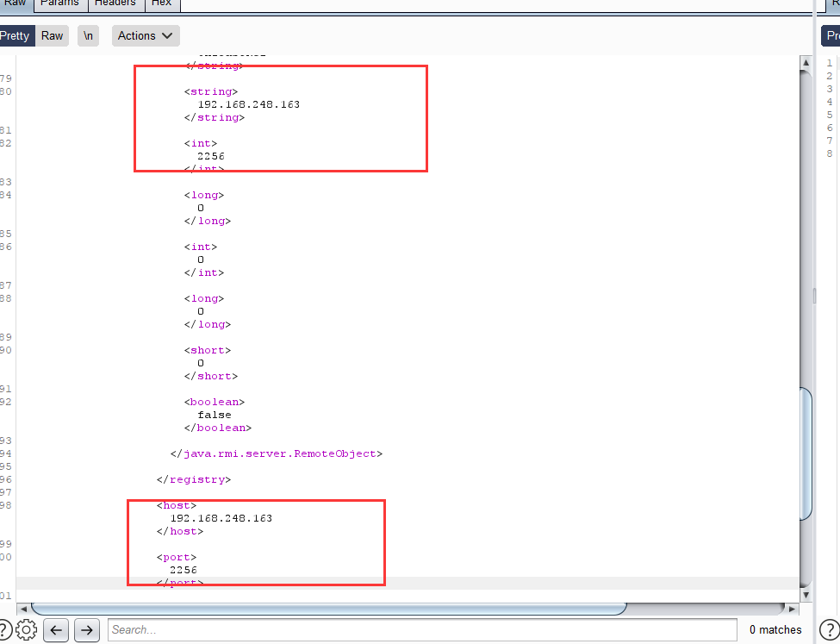Click the 192.168.248.163 value inside string tag
This screenshot has height=644, width=840.
coord(249,104)
